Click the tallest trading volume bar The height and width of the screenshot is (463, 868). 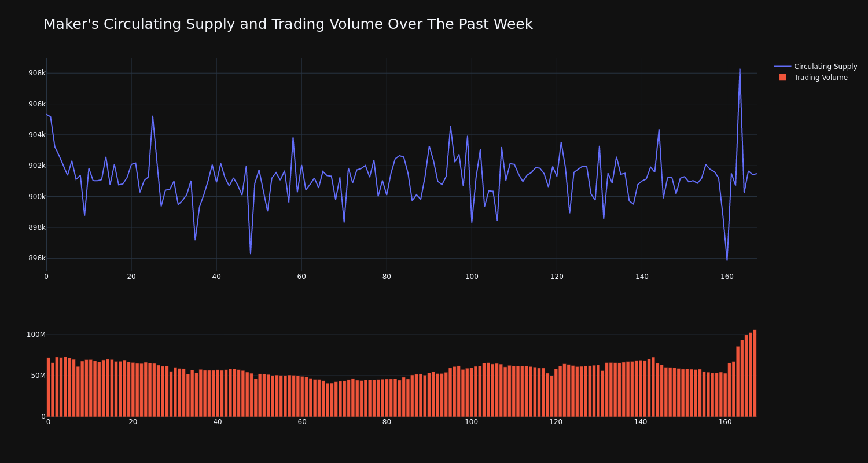(x=755, y=373)
